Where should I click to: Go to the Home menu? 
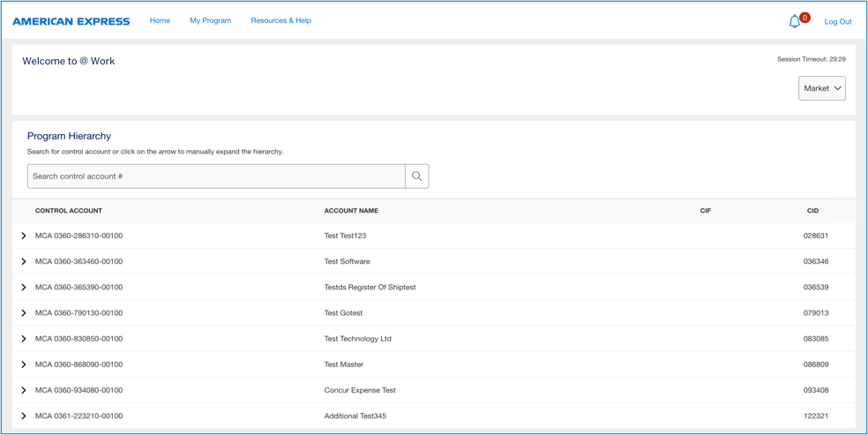click(160, 20)
